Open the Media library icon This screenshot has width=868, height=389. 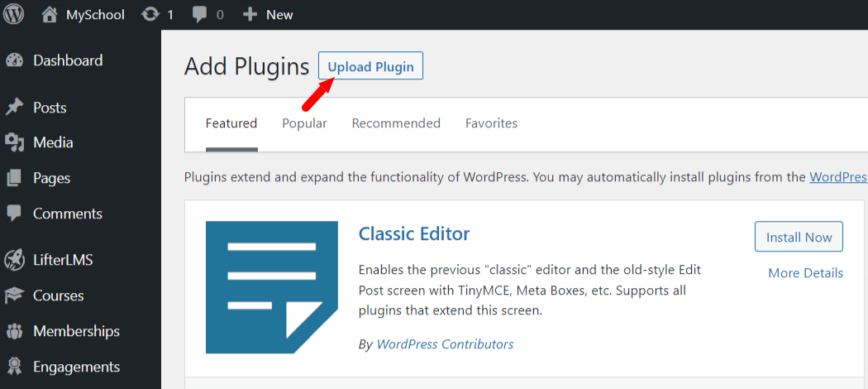pyautogui.click(x=14, y=143)
